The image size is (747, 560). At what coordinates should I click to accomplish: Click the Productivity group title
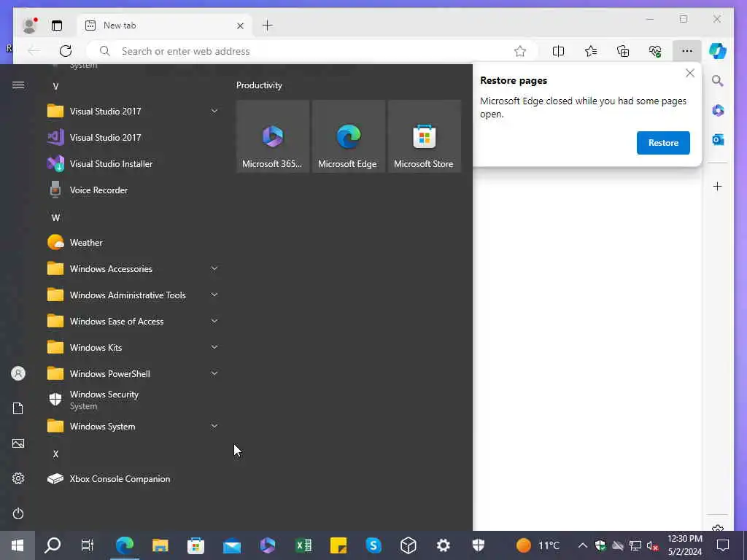259,85
